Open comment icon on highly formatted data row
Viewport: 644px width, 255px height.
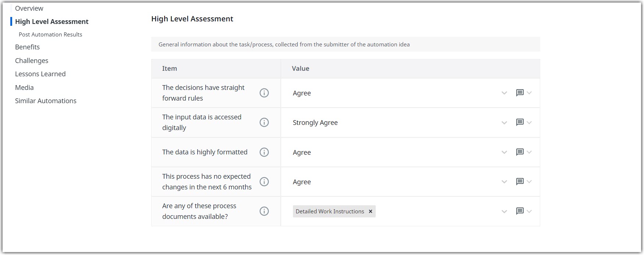click(x=520, y=152)
